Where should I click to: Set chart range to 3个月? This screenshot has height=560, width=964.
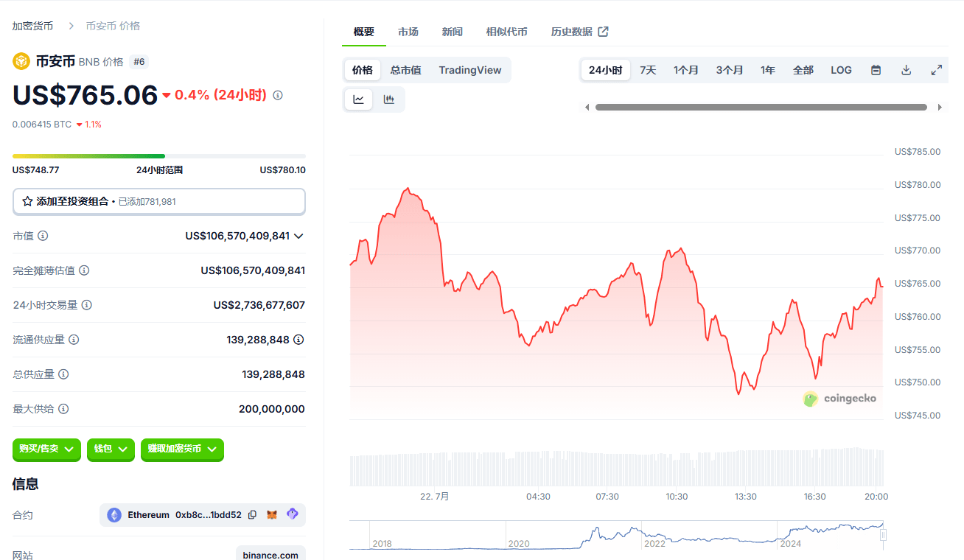(x=730, y=70)
